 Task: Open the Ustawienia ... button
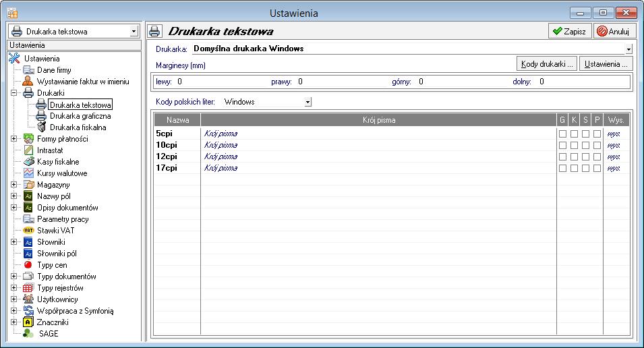(606, 64)
